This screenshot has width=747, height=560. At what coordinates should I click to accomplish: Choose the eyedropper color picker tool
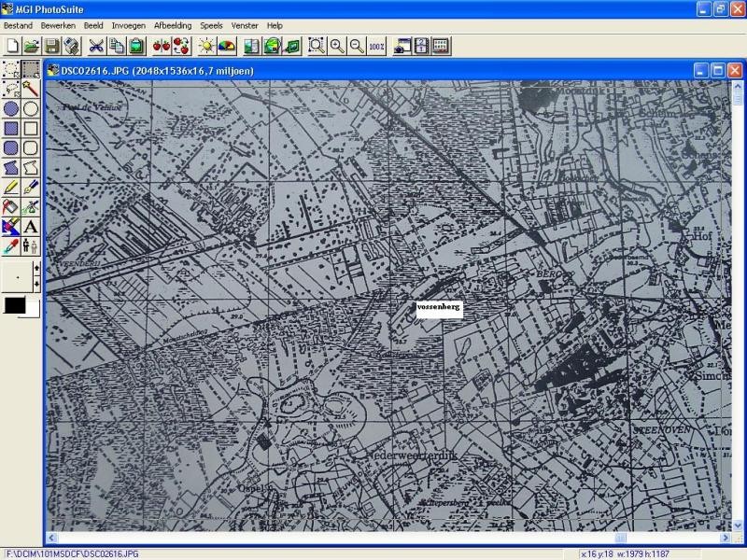point(10,246)
